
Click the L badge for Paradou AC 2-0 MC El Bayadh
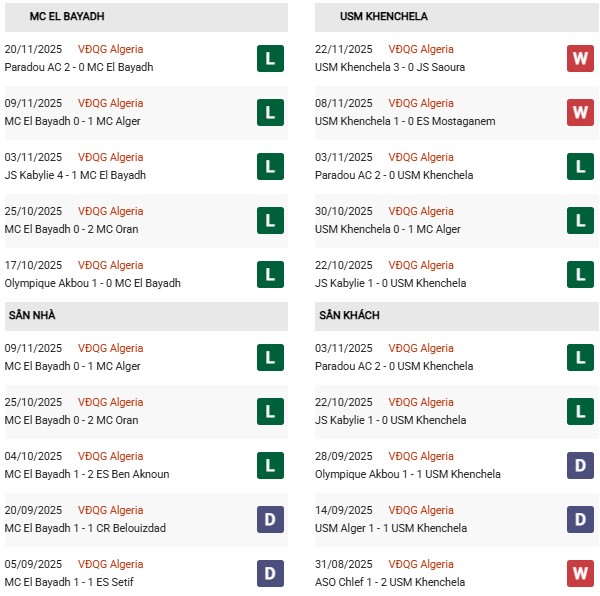[x=269, y=59]
